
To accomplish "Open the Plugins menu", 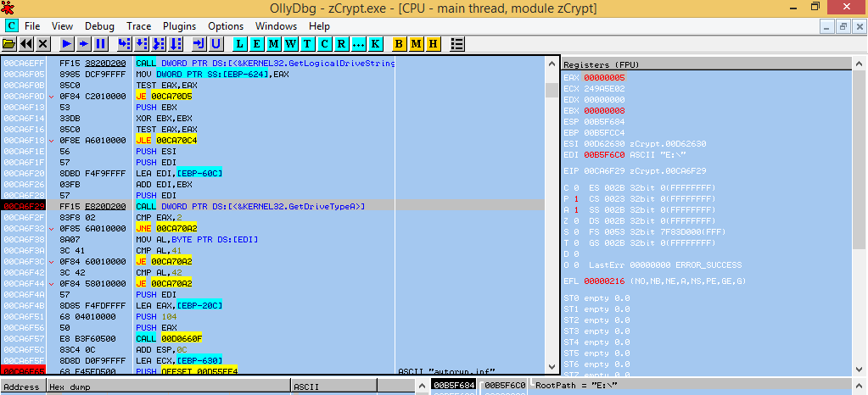I will click(178, 26).
